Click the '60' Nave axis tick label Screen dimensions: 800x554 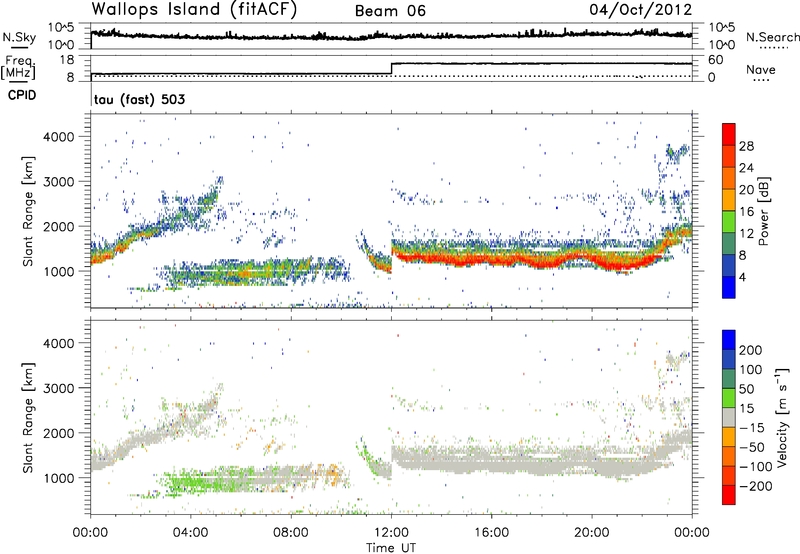[x=716, y=60]
